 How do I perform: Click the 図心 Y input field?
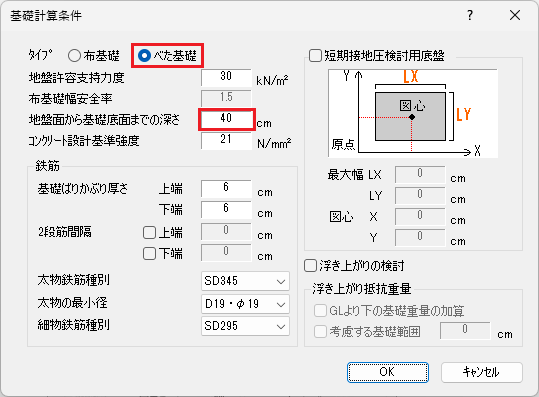(x=420, y=238)
